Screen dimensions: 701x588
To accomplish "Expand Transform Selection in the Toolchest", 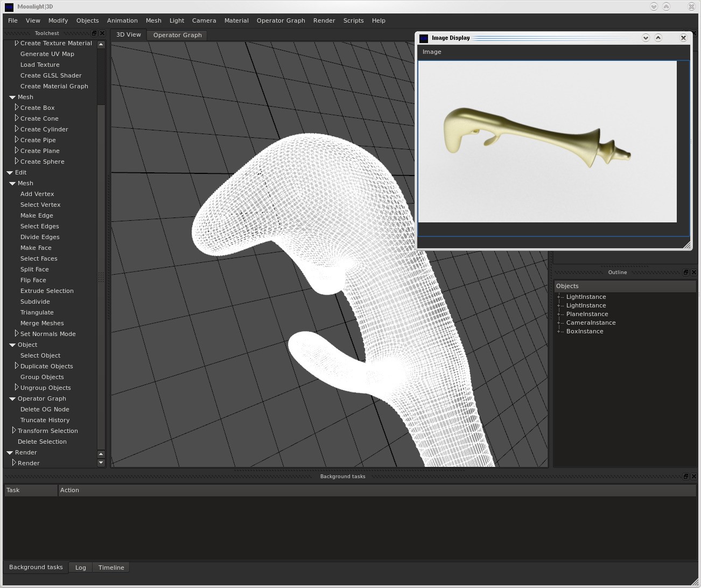I will [14, 431].
